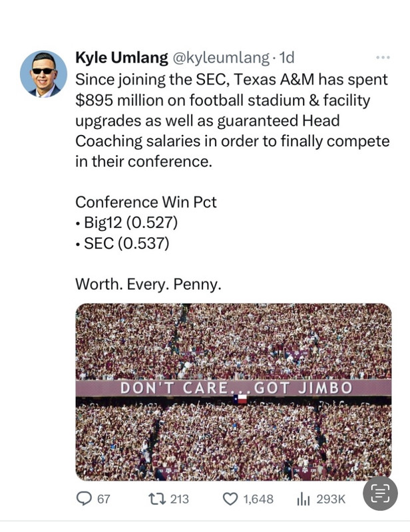Open view analytics bar chart icon

303,498
